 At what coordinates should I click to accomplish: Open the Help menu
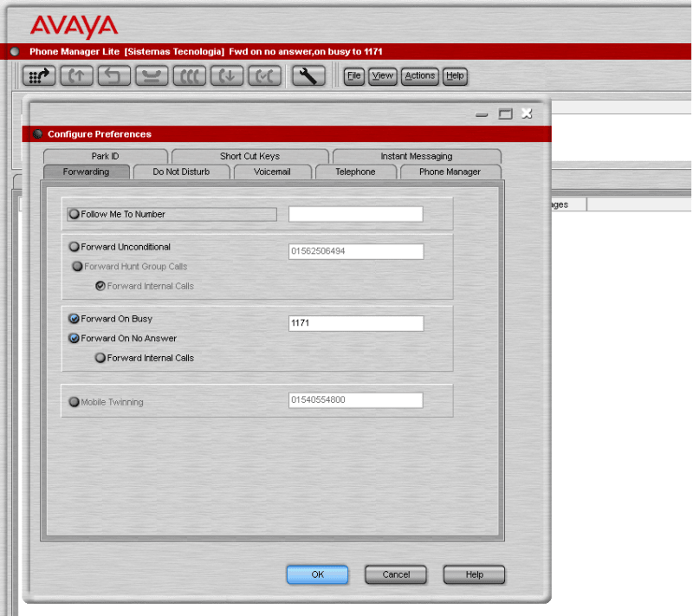click(x=456, y=76)
